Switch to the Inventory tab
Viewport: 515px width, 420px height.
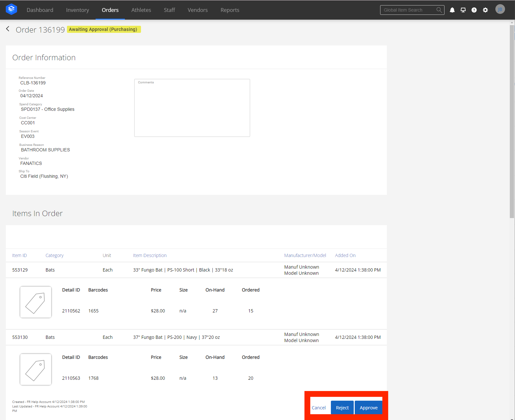click(77, 10)
